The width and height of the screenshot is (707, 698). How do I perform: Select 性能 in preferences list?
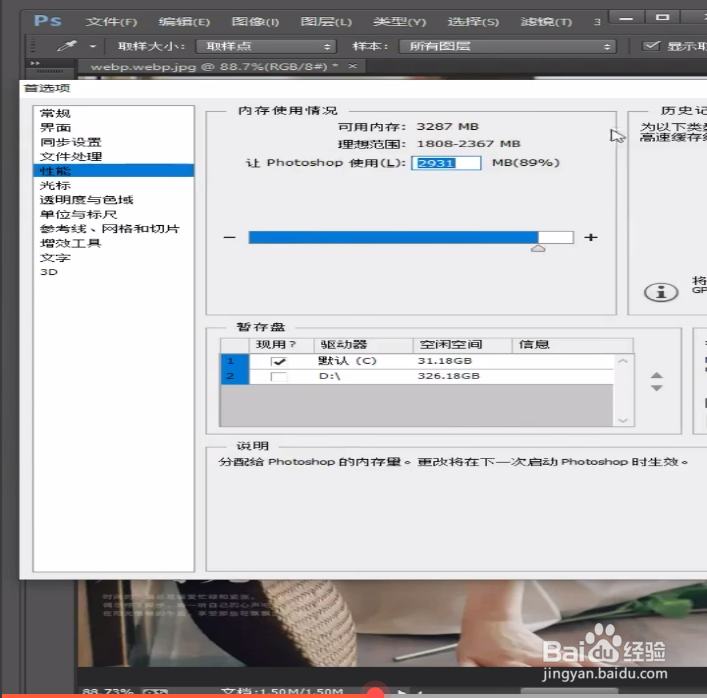point(114,170)
